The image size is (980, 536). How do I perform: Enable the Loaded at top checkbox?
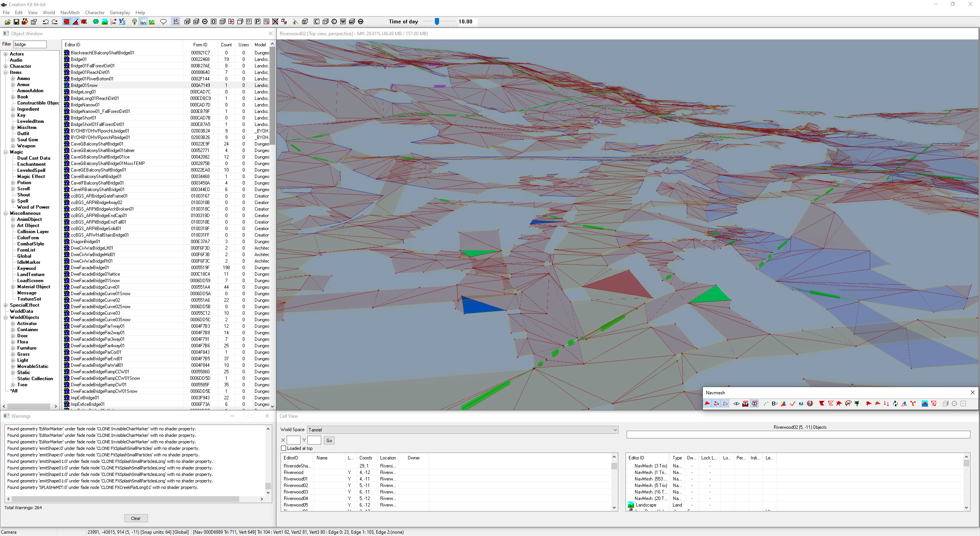coord(283,448)
